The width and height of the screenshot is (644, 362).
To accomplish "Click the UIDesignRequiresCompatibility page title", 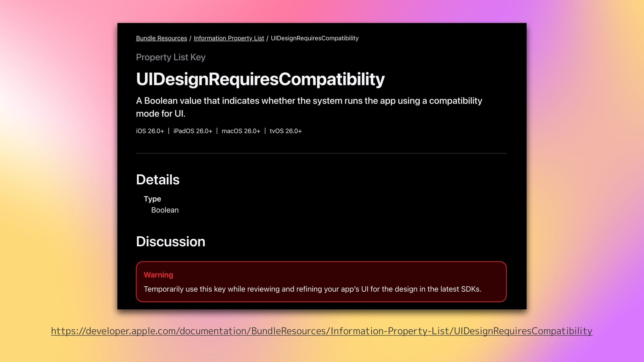I will coord(260,79).
